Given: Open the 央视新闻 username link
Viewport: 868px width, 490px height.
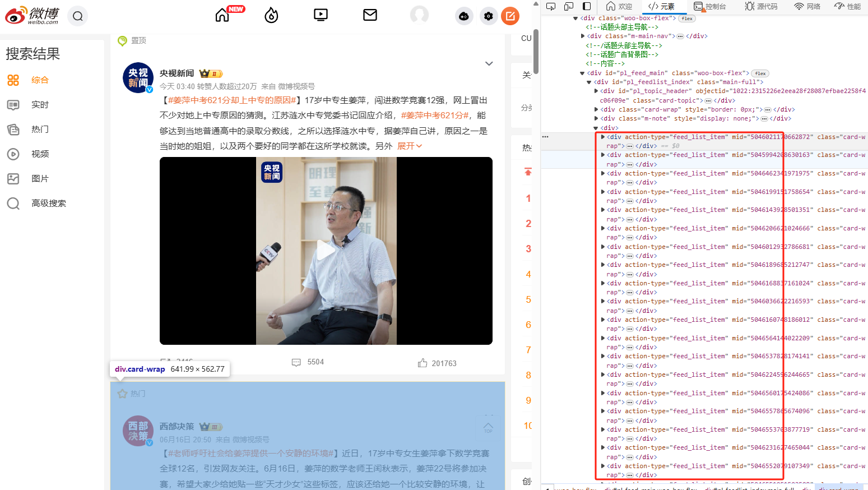Looking at the screenshot, I should click(x=177, y=73).
